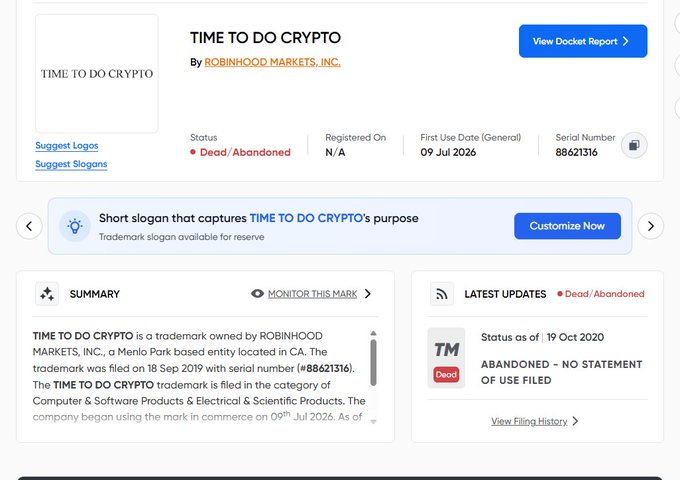Click the Suggest Logos link

(x=67, y=146)
